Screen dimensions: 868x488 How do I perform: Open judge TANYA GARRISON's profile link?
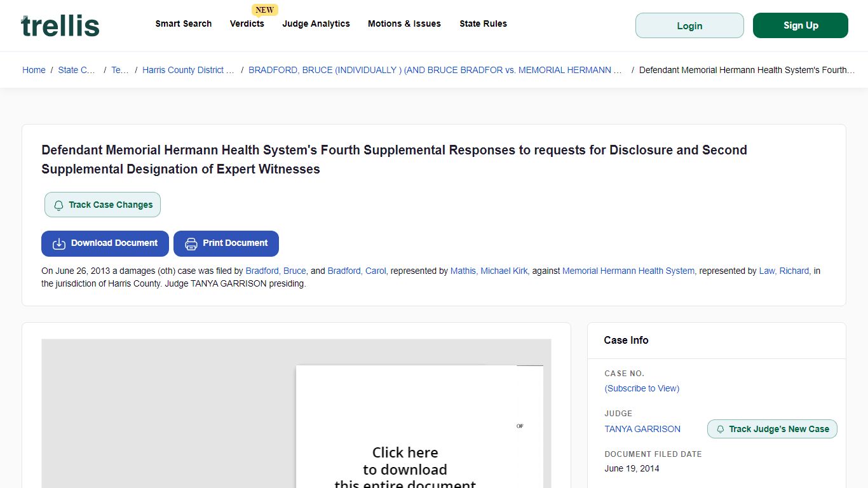pyautogui.click(x=642, y=429)
